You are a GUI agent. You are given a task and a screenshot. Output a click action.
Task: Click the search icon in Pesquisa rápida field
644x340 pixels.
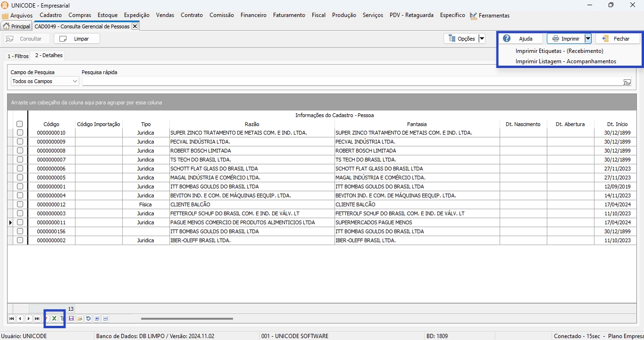tap(627, 82)
